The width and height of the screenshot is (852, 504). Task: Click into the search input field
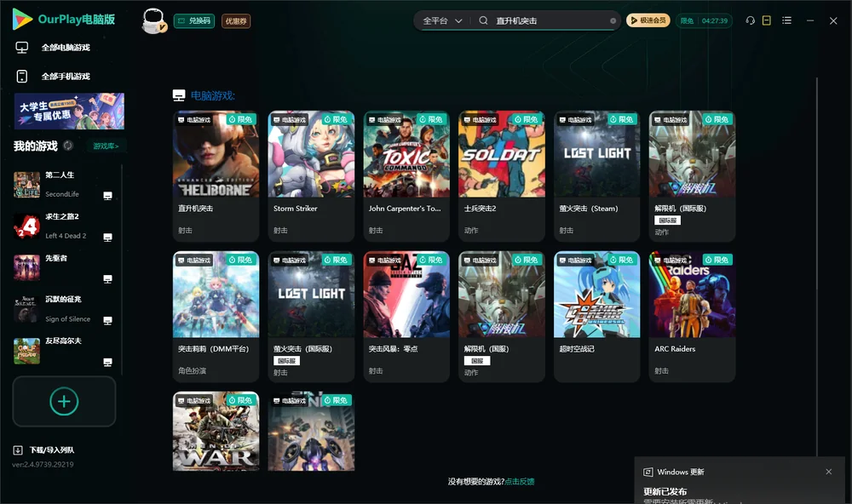[550, 20]
